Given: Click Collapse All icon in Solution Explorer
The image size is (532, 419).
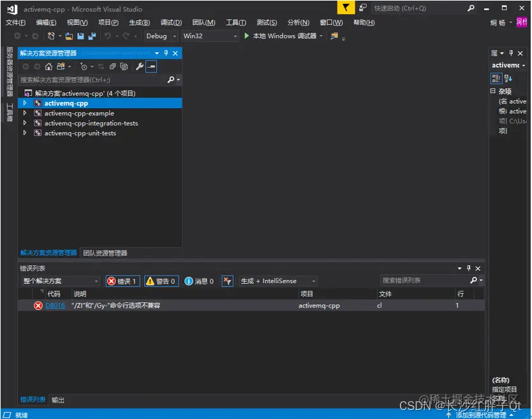Looking at the screenshot, I should [113, 66].
